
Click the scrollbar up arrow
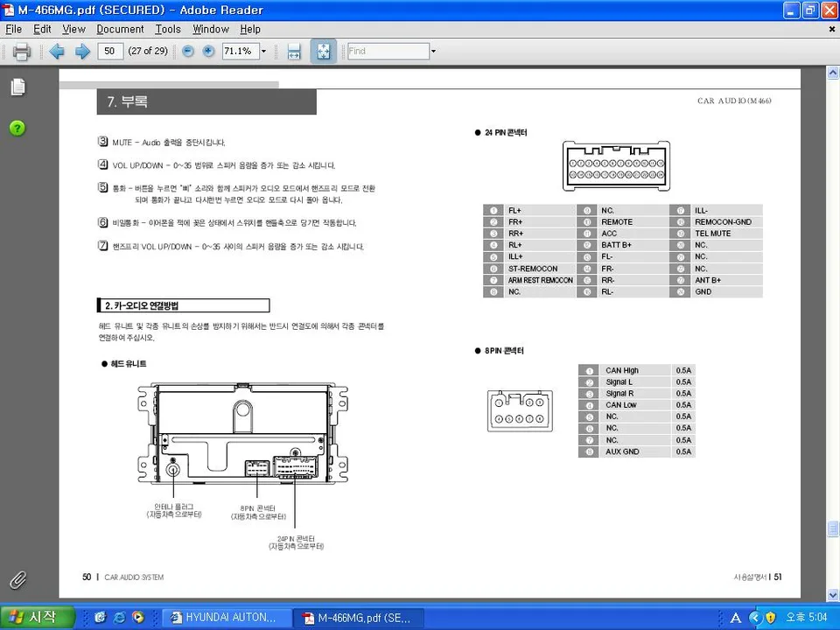[x=833, y=73]
